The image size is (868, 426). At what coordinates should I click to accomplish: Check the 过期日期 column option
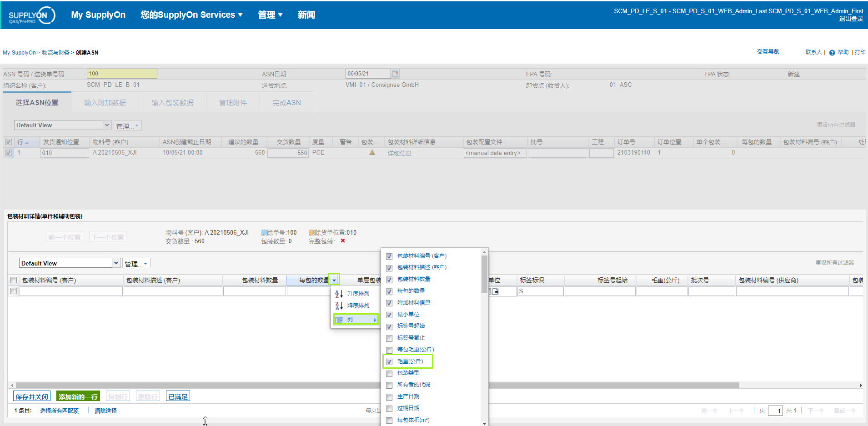[x=389, y=409]
